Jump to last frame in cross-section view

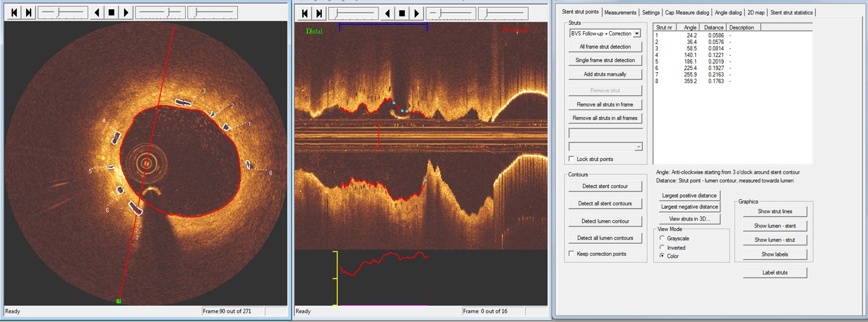click(28, 13)
